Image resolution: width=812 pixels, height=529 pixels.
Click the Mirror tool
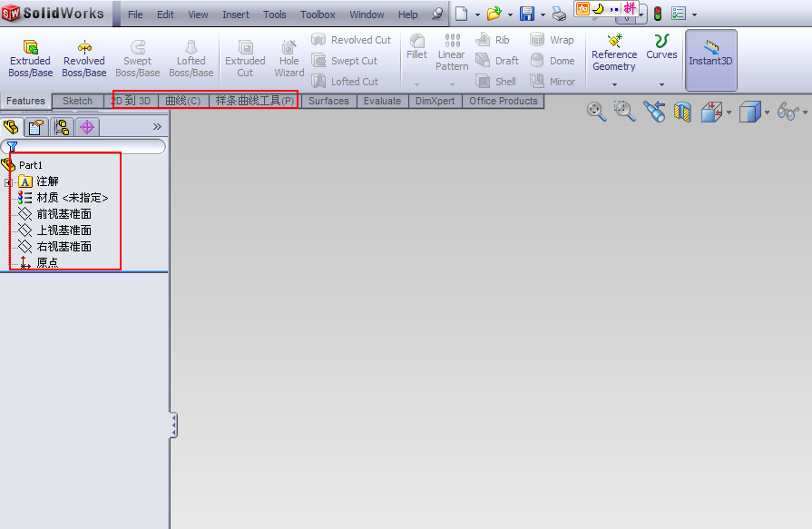tap(553, 82)
